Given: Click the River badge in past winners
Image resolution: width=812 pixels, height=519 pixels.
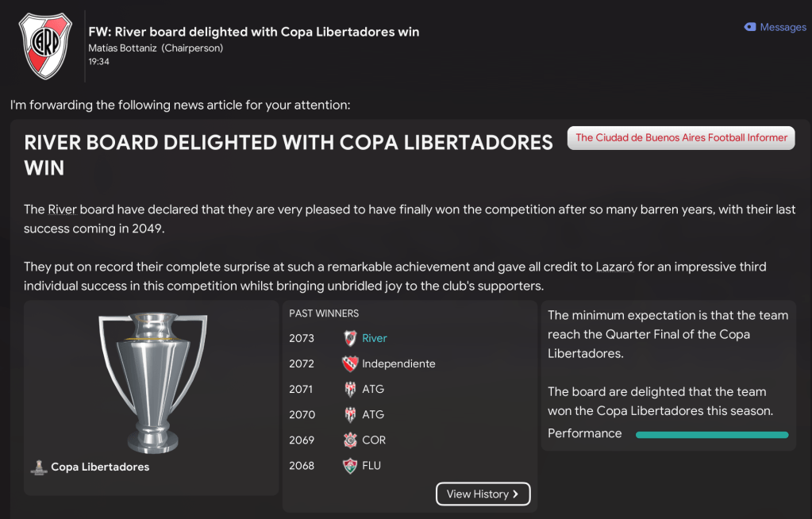Looking at the screenshot, I should [349, 338].
